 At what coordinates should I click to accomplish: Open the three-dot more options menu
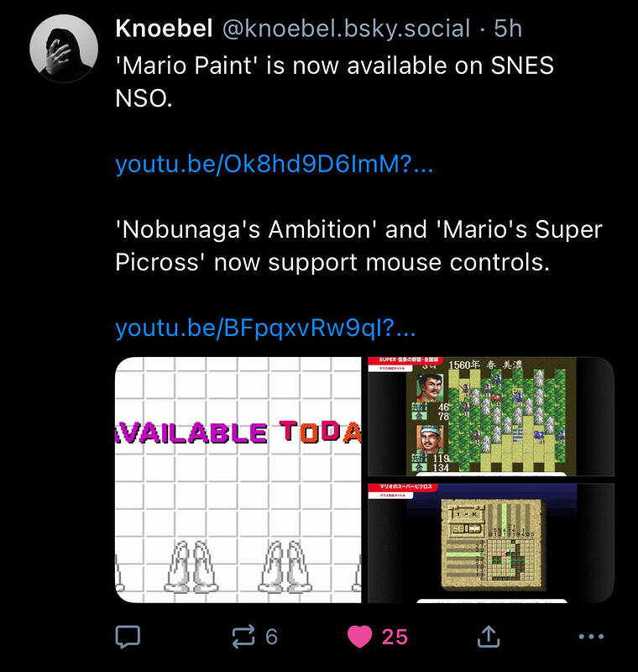point(591,637)
